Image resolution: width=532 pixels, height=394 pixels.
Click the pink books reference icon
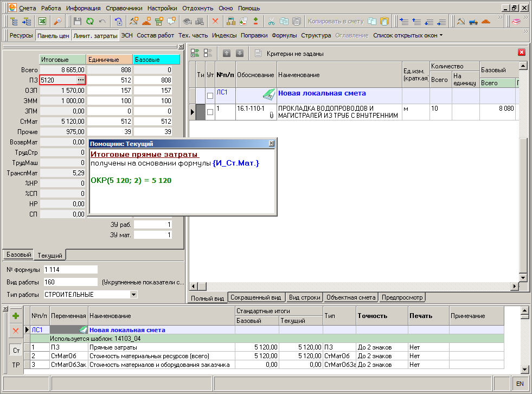click(x=516, y=21)
